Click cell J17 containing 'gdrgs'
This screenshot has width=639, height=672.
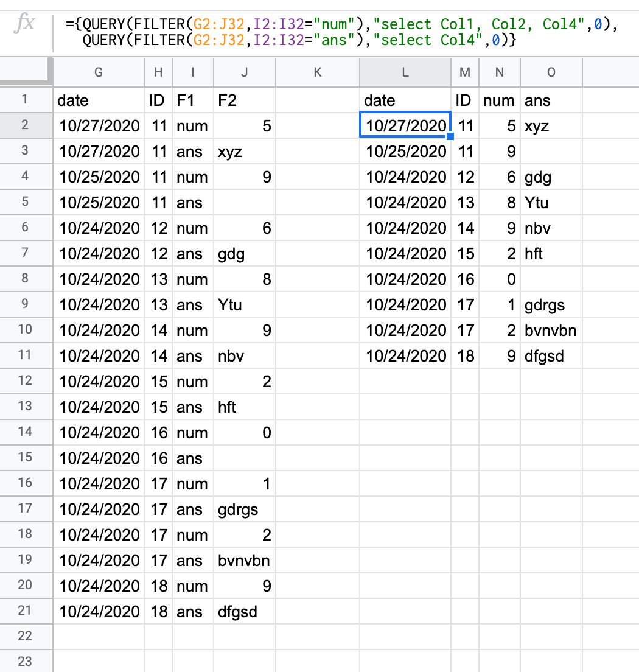pyautogui.click(x=244, y=509)
